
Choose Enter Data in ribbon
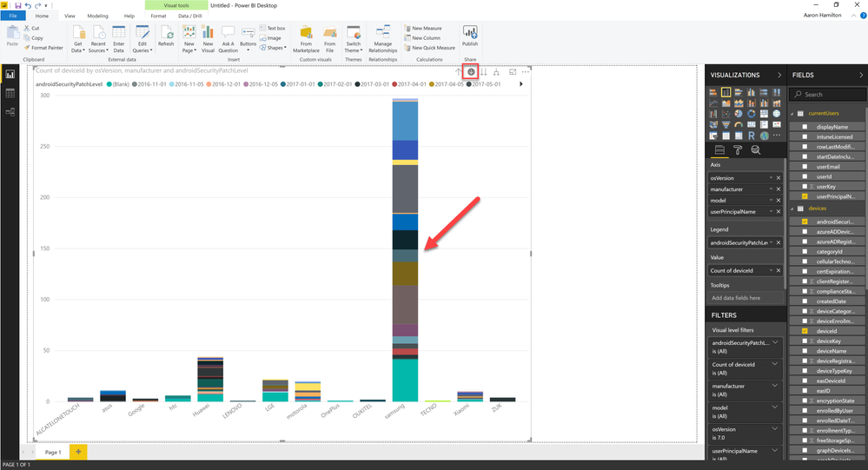(x=118, y=39)
